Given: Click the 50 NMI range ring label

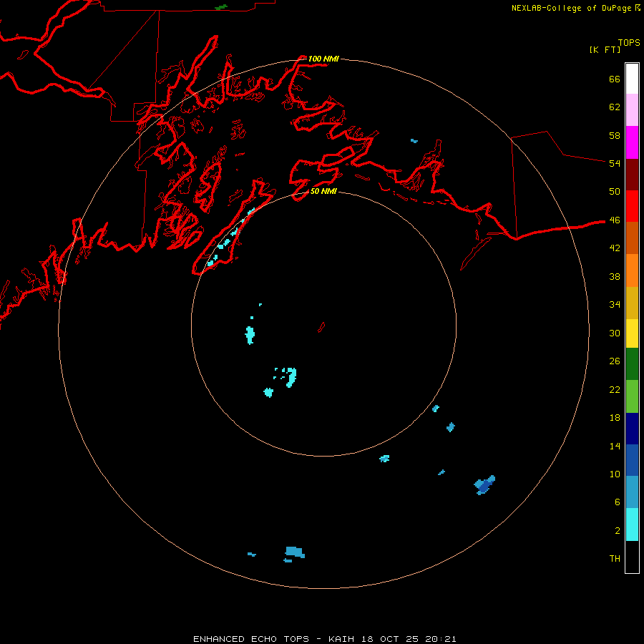Looking at the screenshot, I should click(323, 191).
